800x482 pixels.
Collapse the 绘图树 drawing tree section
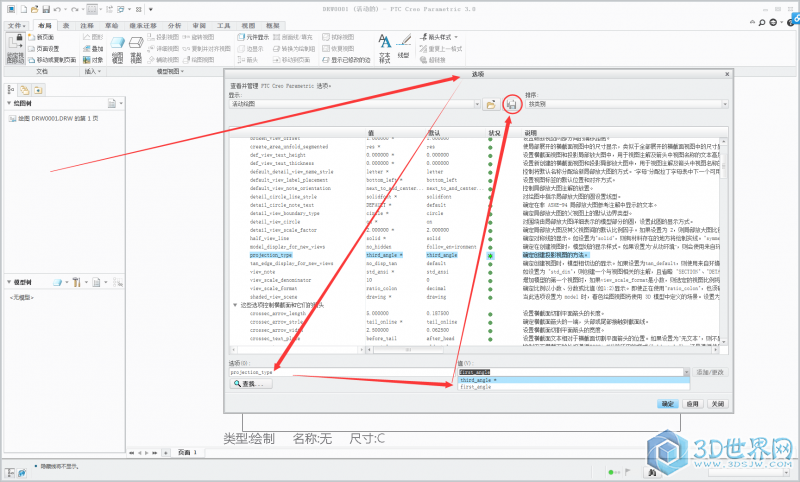point(9,103)
